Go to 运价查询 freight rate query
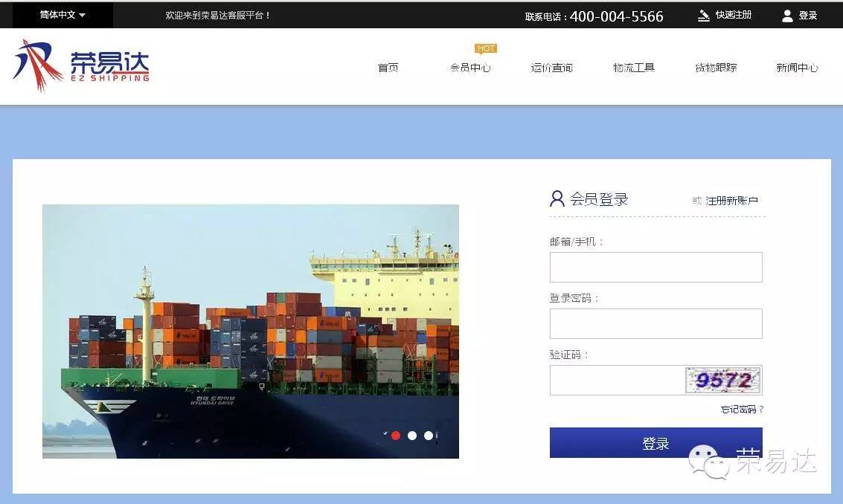843x504 pixels. click(551, 68)
